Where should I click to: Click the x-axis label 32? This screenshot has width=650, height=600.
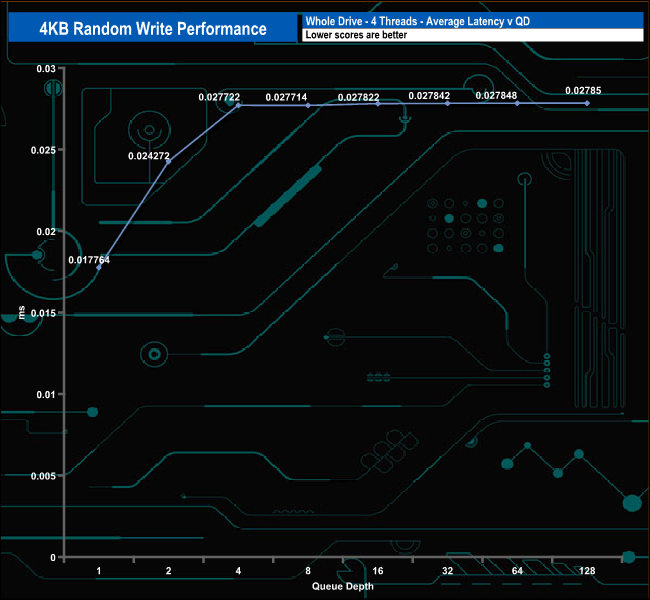click(447, 571)
